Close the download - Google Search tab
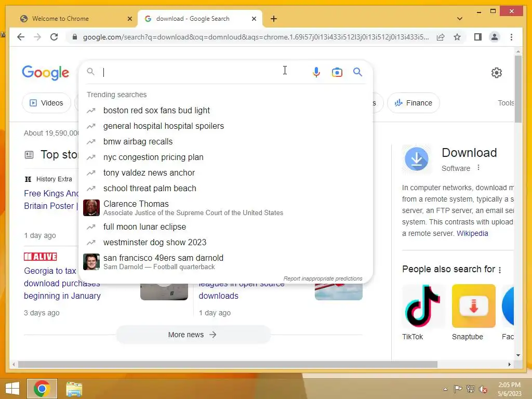This screenshot has height=399, width=532. coord(254,19)
